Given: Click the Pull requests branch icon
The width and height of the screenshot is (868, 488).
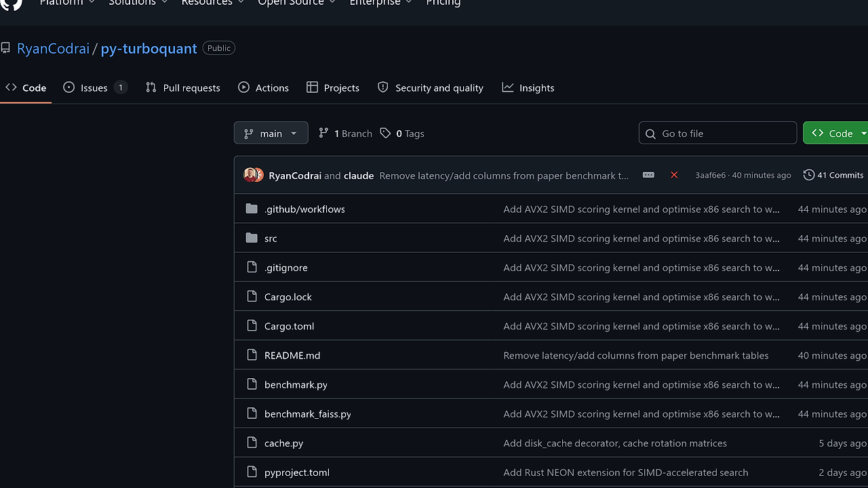Looking at the screenshot, I should [151, 87].
